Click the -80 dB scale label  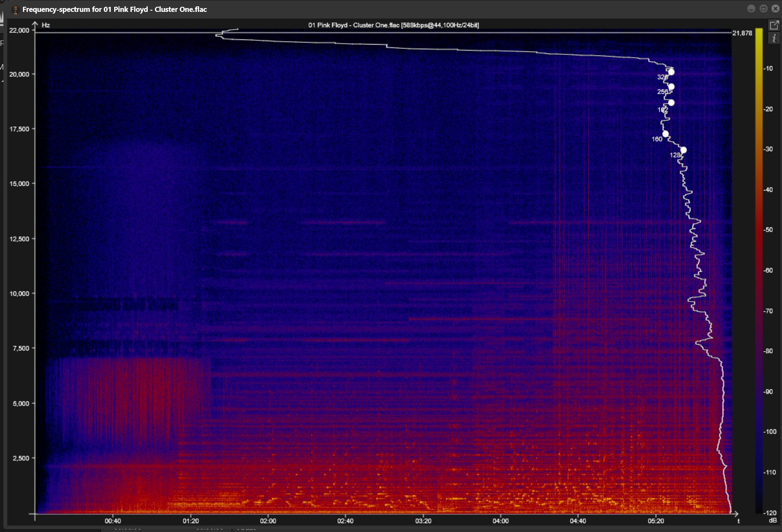point(769,351)
